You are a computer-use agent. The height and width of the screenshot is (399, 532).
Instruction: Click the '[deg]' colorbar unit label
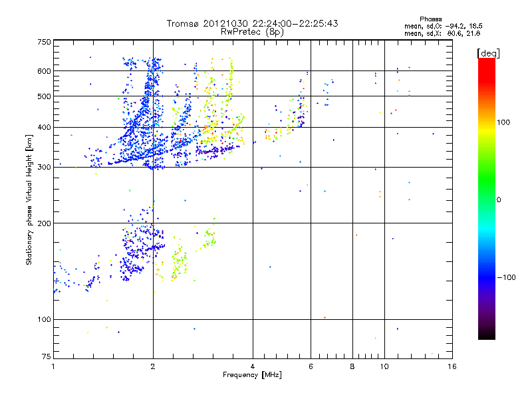(x=488, y=53)
